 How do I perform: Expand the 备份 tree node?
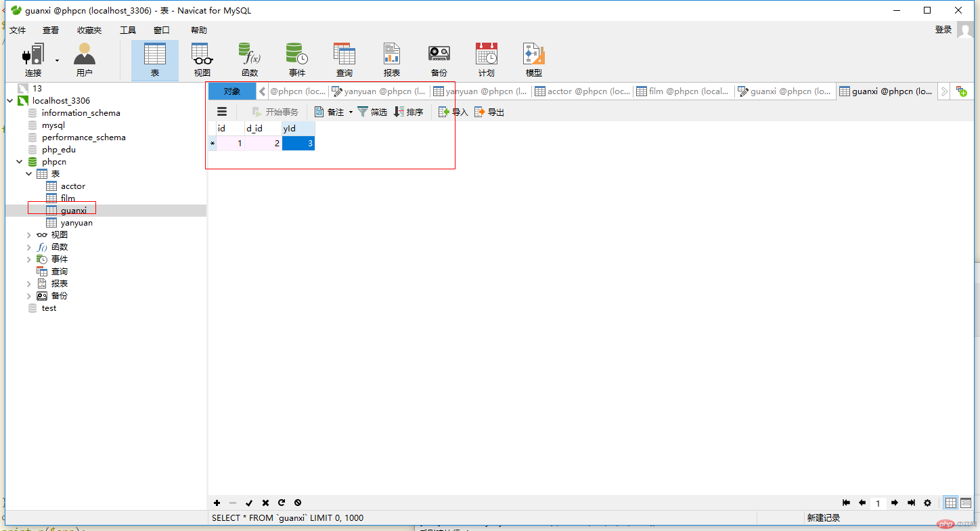pos(29,296)
